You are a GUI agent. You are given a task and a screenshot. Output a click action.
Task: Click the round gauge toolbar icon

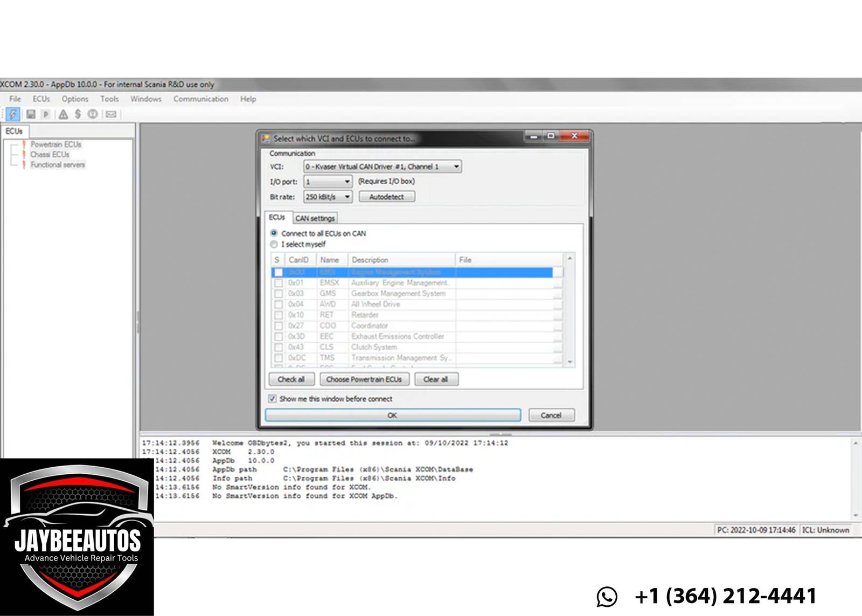[93, 114]
